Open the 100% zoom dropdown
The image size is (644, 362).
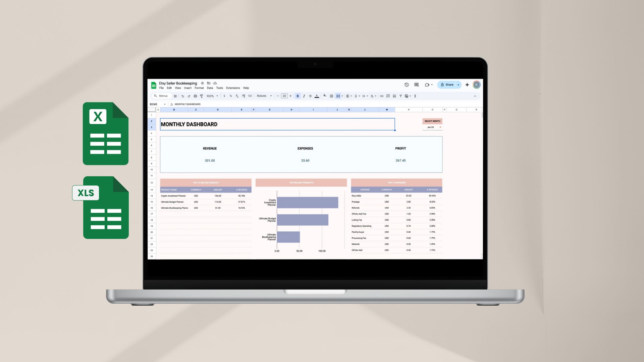tap(212, 96)
